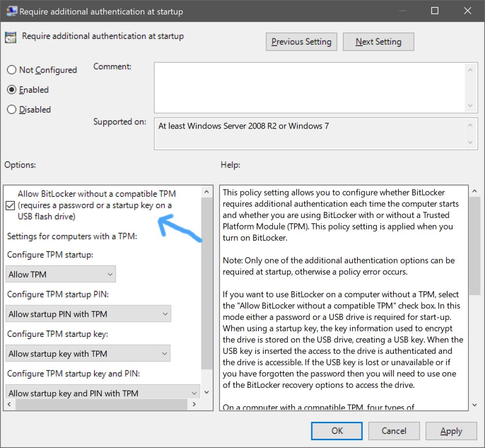This screenshot has height=448, width=485.
Task: Open the Configure TPM startup PIN dropdown
Action: 88,314
